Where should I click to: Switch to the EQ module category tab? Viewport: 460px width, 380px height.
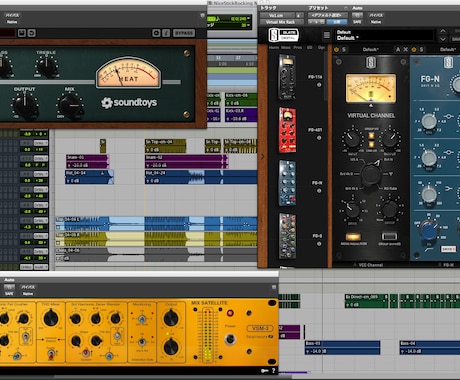click(x=310, y=48)
